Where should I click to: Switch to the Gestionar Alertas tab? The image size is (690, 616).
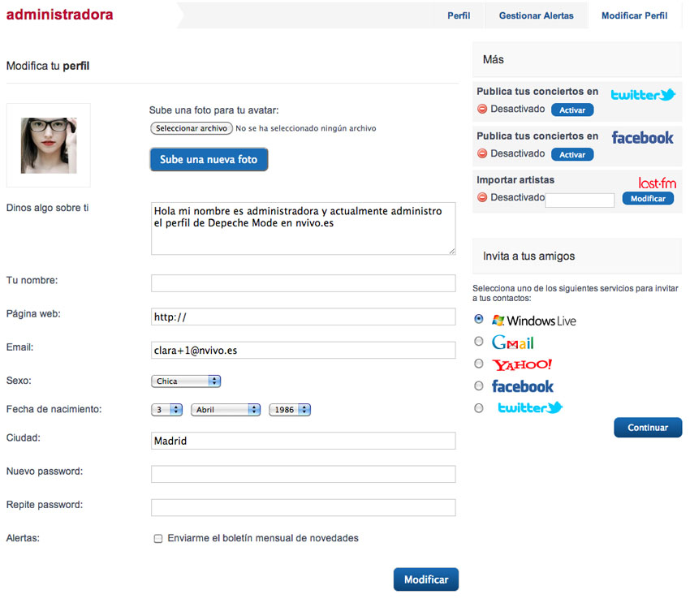click(536, 16)
